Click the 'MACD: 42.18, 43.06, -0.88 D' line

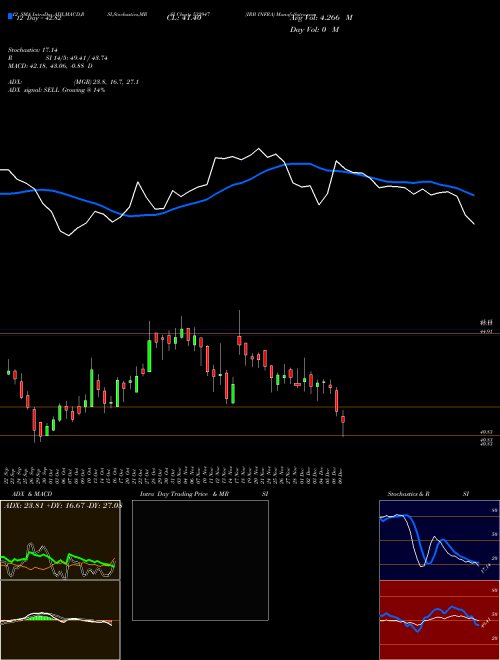point(50,66)
